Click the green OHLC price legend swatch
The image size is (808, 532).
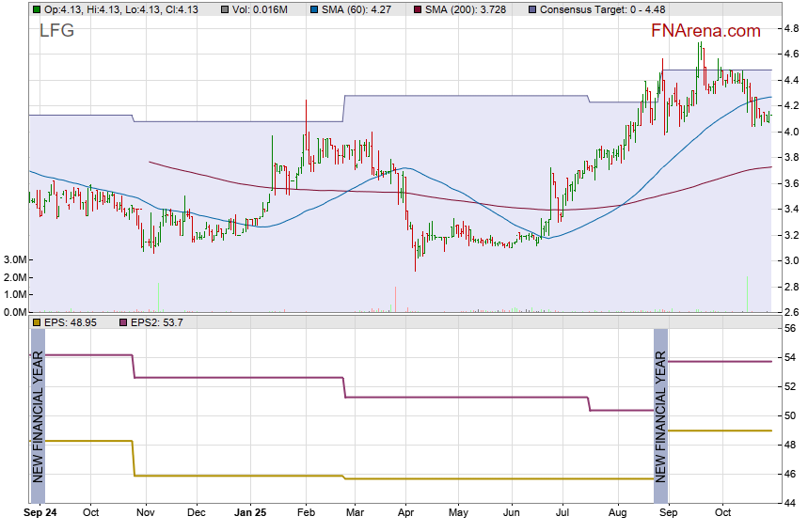(x=37, y=8)
